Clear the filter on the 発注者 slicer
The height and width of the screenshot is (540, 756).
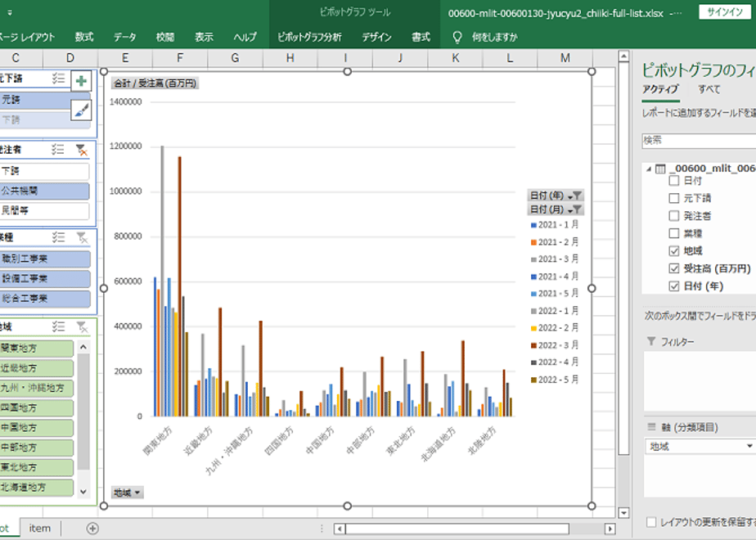pyautogui.click(x=82, y=150)
